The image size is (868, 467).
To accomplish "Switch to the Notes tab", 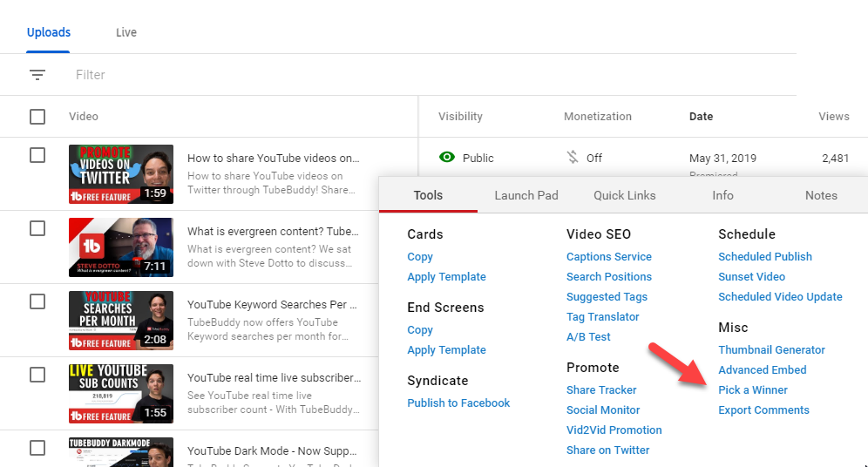I will [821, 195].
